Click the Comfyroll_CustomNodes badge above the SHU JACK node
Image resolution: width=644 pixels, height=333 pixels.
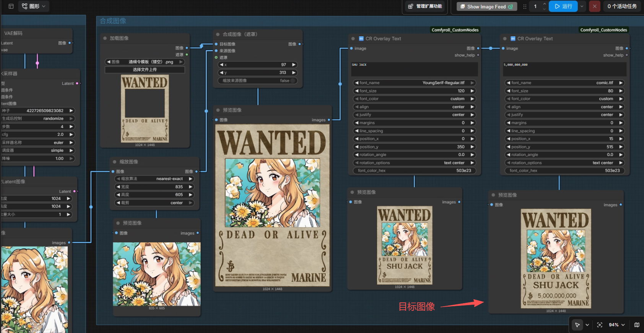pyautogui.click(x=455, y=30)
